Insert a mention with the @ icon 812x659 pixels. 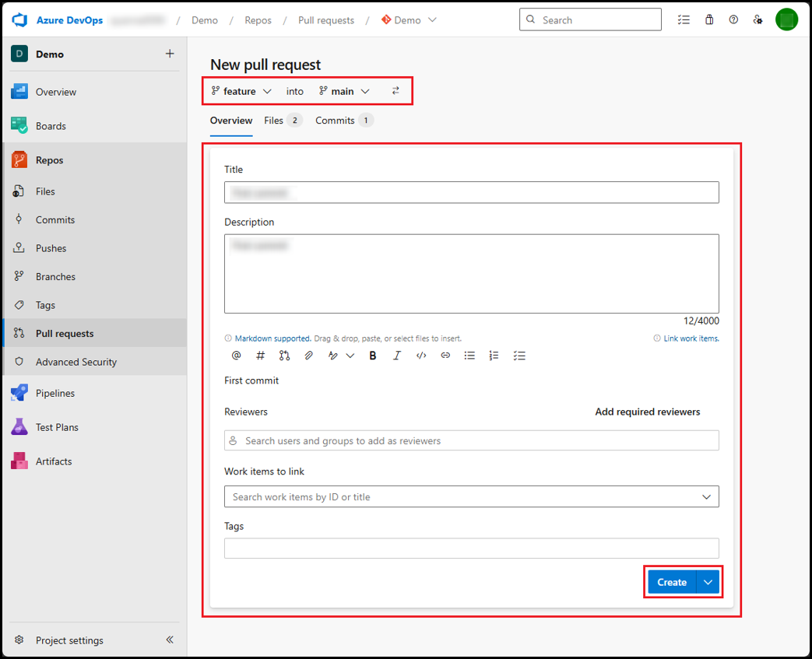[x=237, y=356]
